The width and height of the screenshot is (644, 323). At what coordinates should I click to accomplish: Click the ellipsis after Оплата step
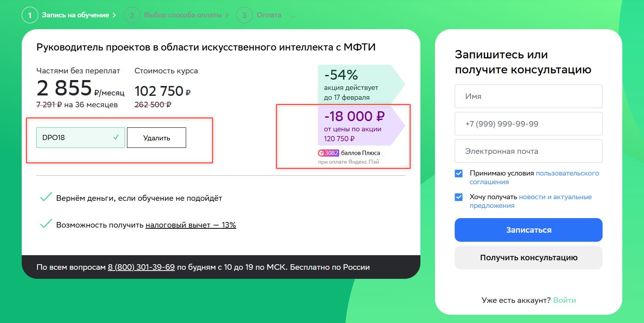[x=292, y=15]
